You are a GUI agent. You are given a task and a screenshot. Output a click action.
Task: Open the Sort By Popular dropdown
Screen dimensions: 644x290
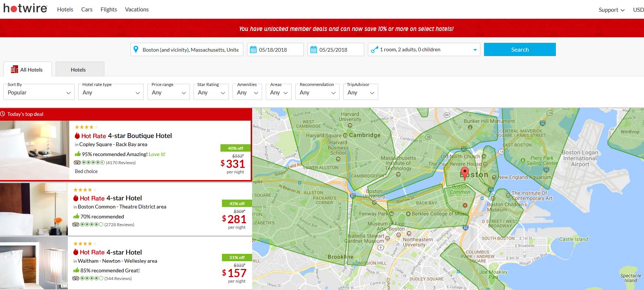click(39, 92)
